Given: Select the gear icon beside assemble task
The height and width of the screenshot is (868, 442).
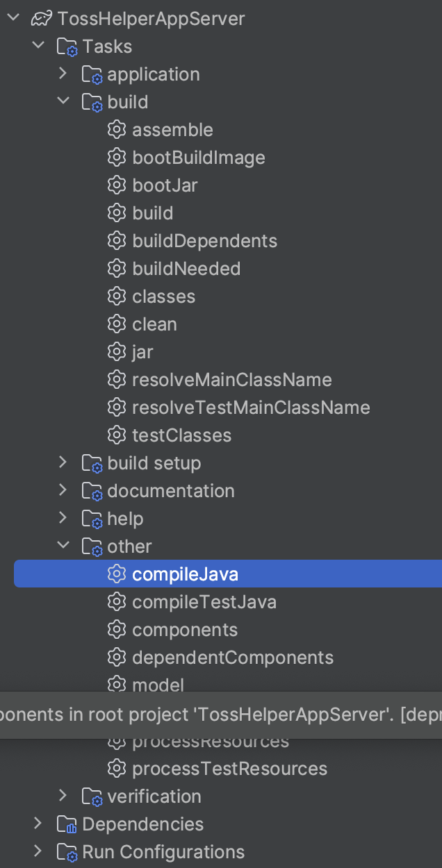Looking at the screenshot, I should tap(116, 130).
